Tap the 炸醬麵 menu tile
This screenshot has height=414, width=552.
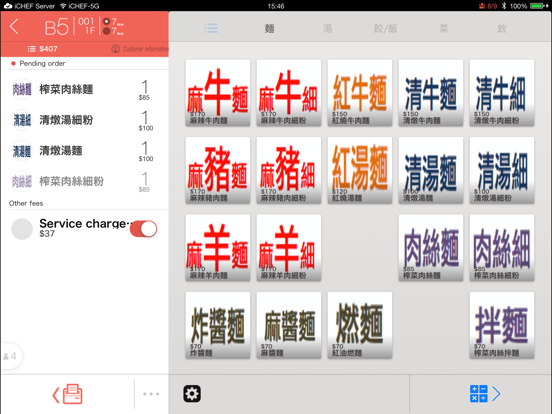(x=218, y=325)
